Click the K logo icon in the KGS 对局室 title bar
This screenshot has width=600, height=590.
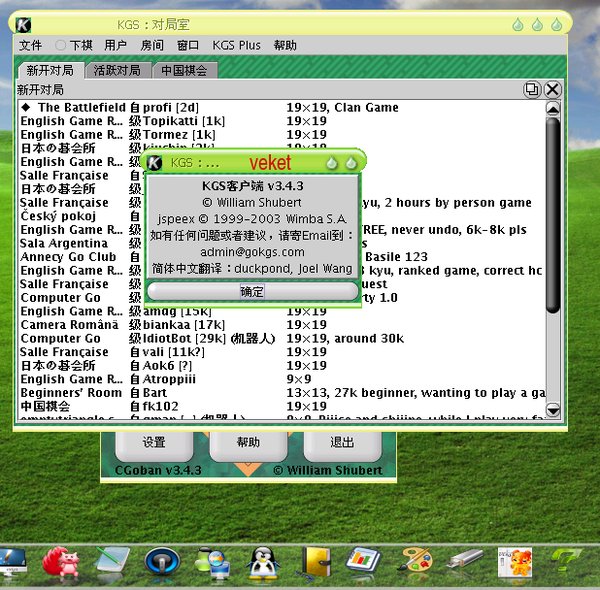[x=23, y=25]
